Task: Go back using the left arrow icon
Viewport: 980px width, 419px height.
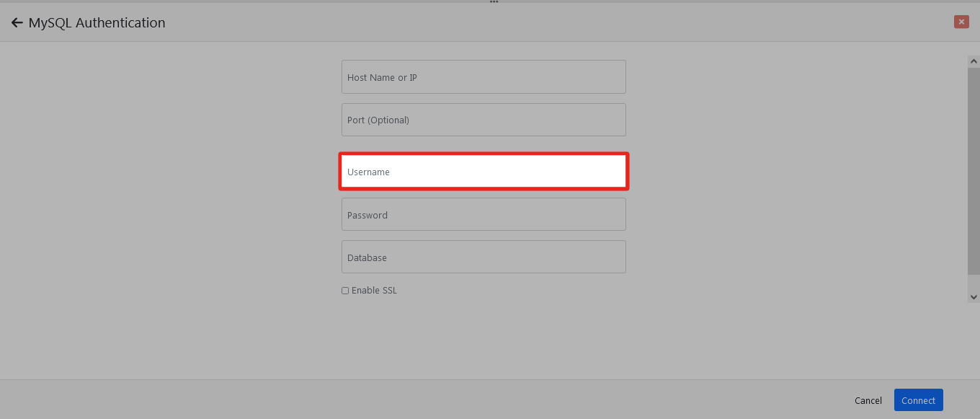Action: coord(17,23)
